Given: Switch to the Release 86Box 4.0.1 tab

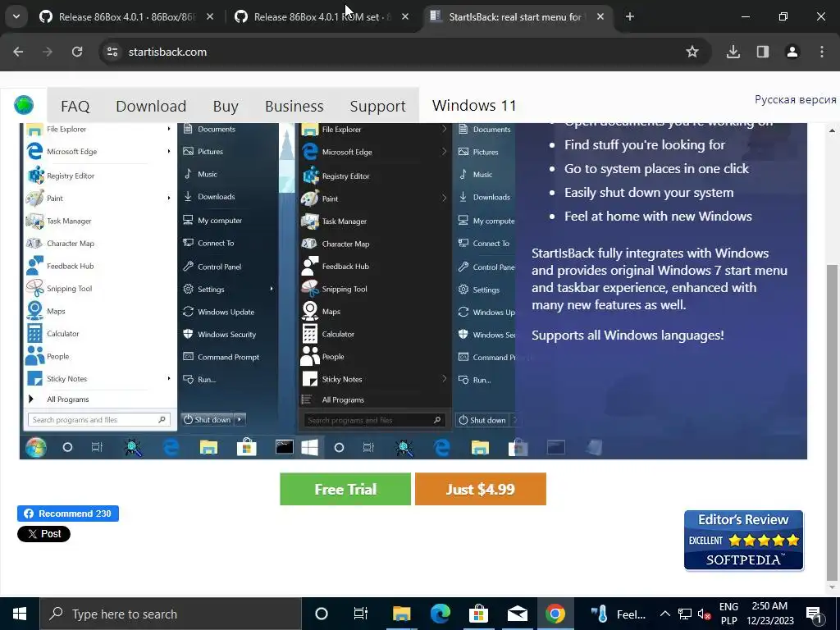Looking at the screenshot, I should (x=127, y=16).
